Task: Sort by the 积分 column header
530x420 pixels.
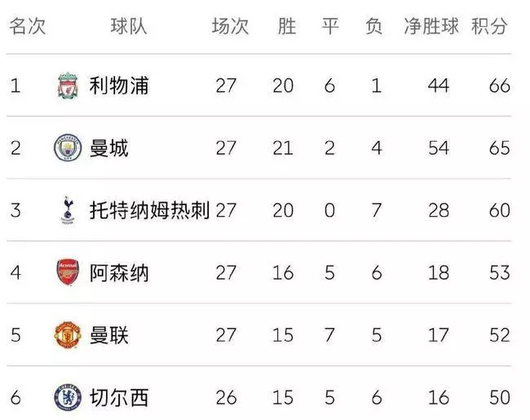Action: tap(489, 26)
